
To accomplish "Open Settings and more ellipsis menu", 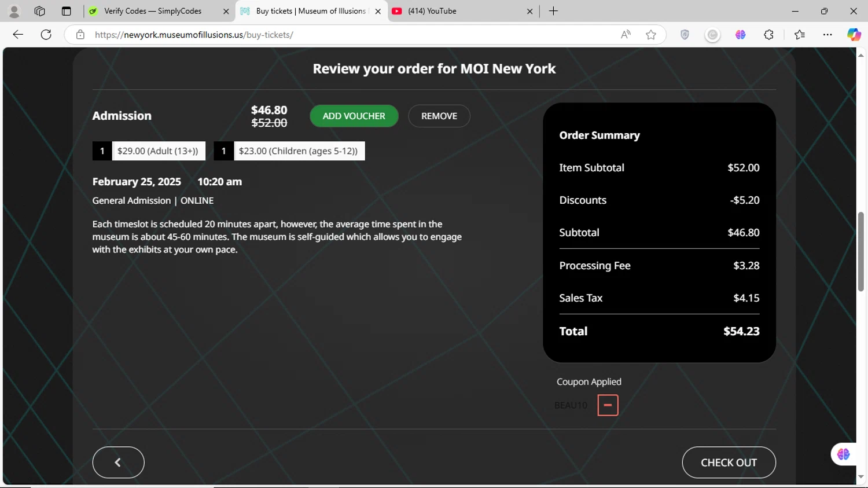I will pos(827,35).
